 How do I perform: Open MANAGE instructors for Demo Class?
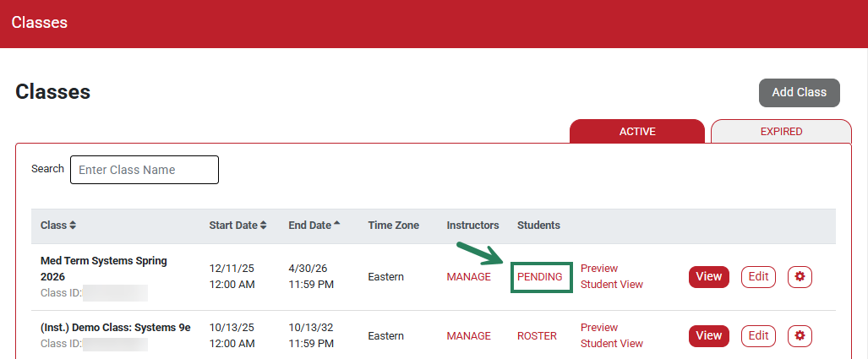469,335
